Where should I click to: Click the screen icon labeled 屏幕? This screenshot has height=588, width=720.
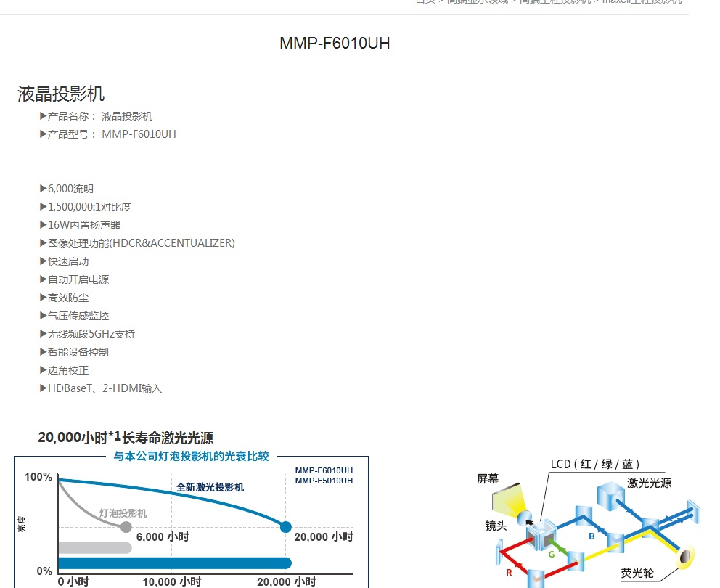(506, 499)
